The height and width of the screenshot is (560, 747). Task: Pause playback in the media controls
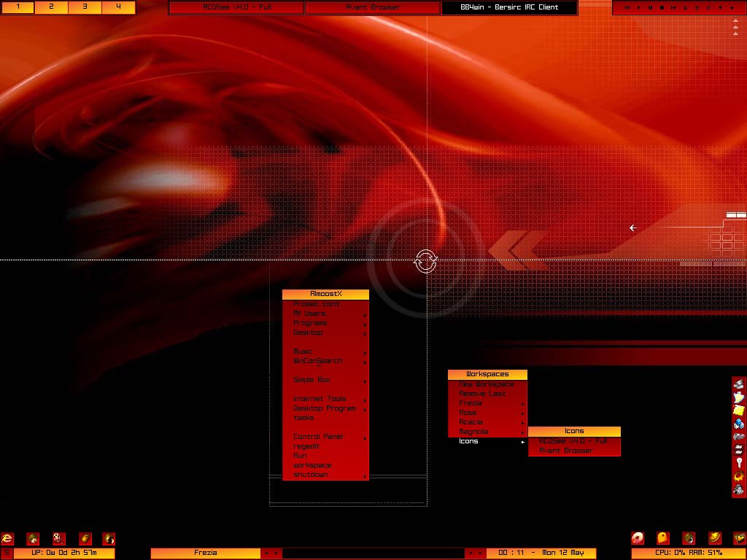click(x=650, y=8)
